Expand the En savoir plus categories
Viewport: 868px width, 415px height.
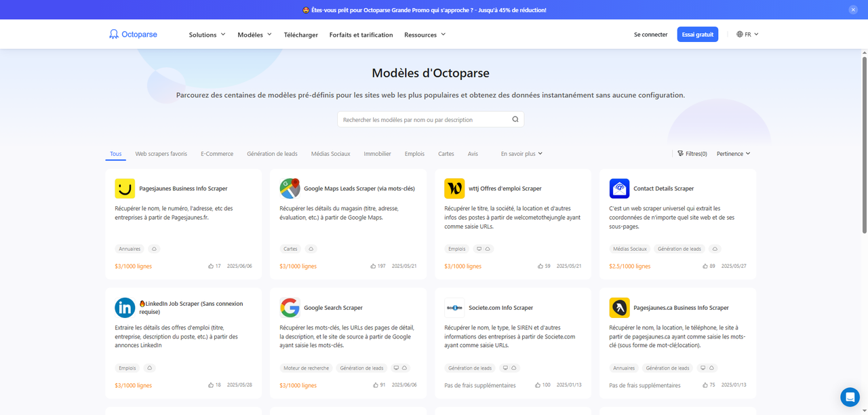pyautogui.click(x=521, y=154)
